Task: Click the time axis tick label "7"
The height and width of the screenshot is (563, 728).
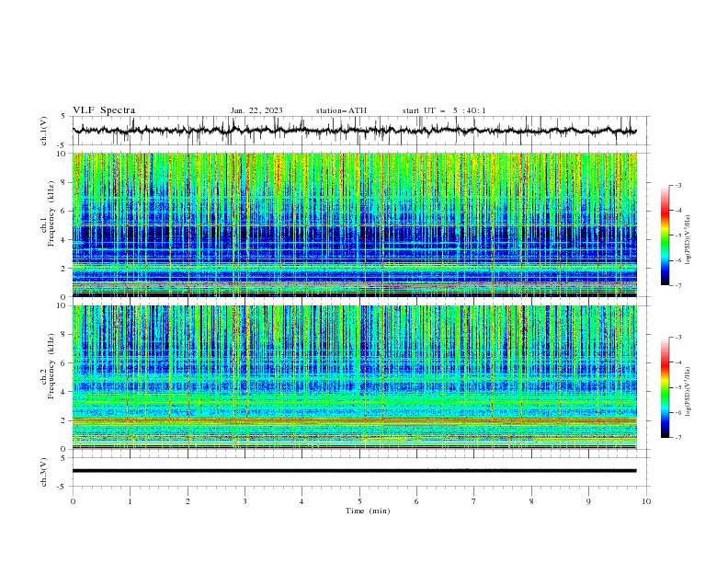Action: tap(473, 501)
